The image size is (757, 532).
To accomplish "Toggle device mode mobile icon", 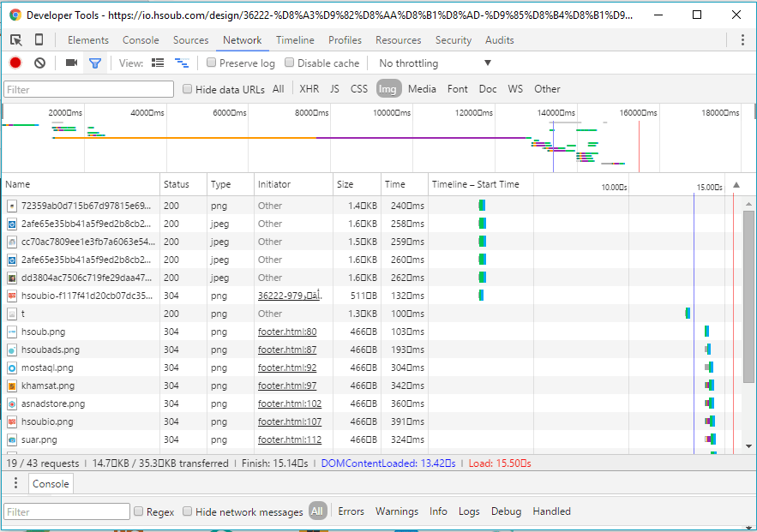I will pyautogui.click(x=39, y=40).
